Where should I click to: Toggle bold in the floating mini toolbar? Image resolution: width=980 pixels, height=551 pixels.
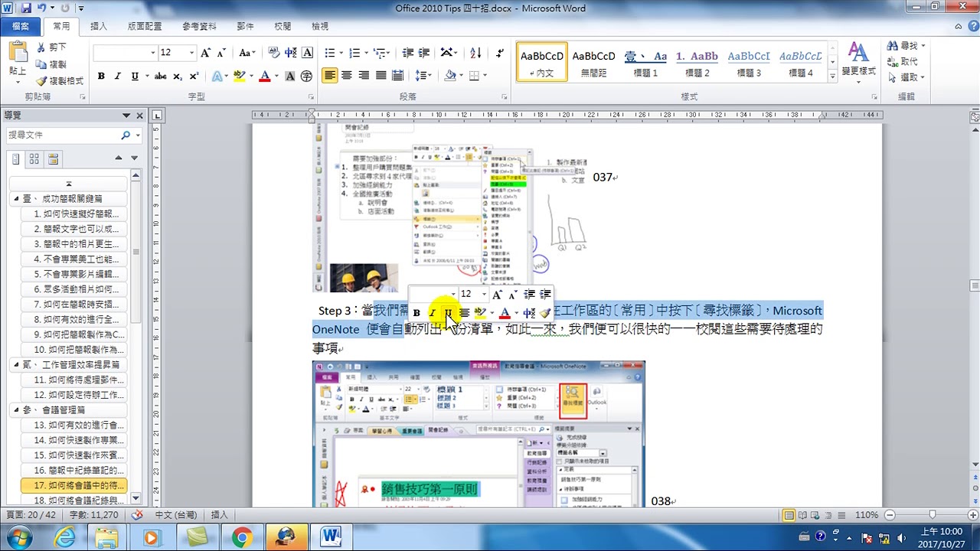416,313
